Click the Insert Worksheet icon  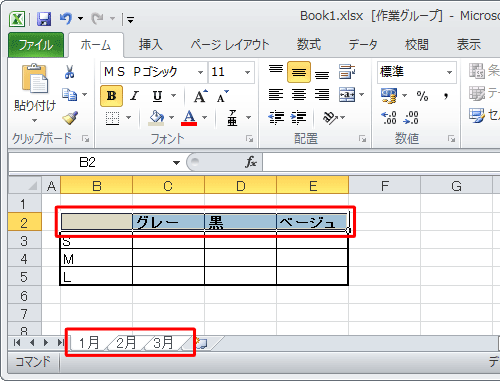(202, 343)
